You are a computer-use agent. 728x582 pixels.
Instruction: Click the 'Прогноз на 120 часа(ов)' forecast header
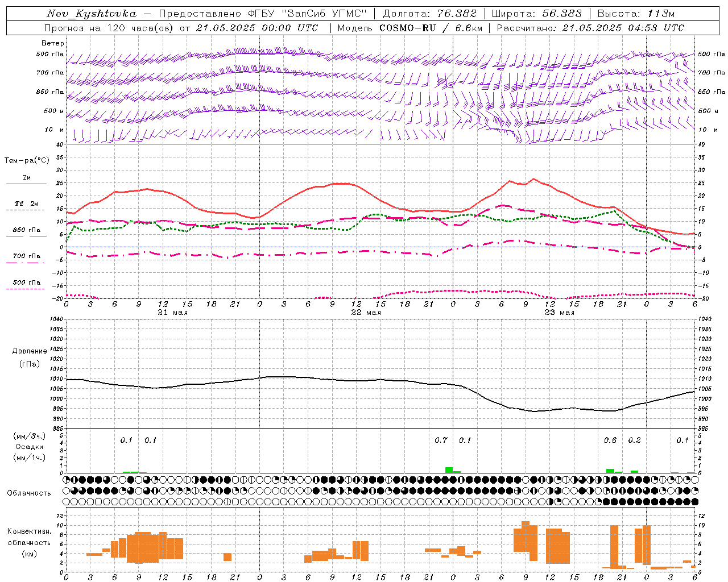click(108, 28)
